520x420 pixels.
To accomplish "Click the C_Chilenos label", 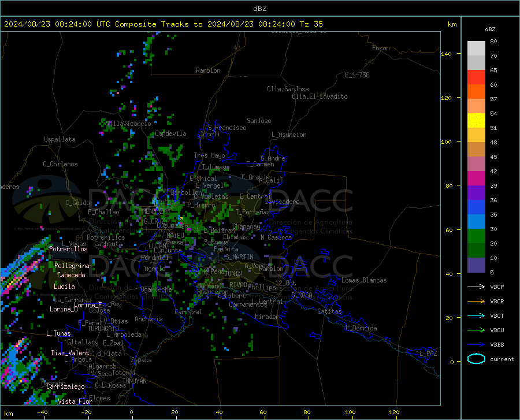I will coord(60,164).
